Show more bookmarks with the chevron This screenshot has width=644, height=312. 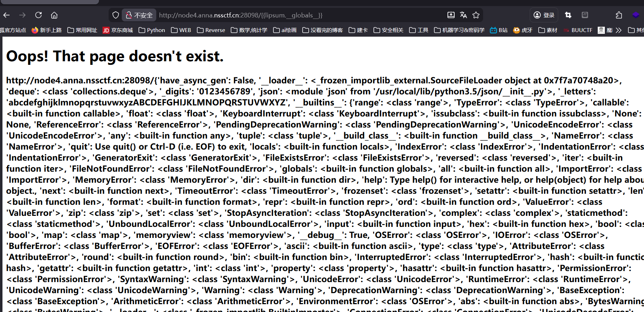click(x=619, y=30)
